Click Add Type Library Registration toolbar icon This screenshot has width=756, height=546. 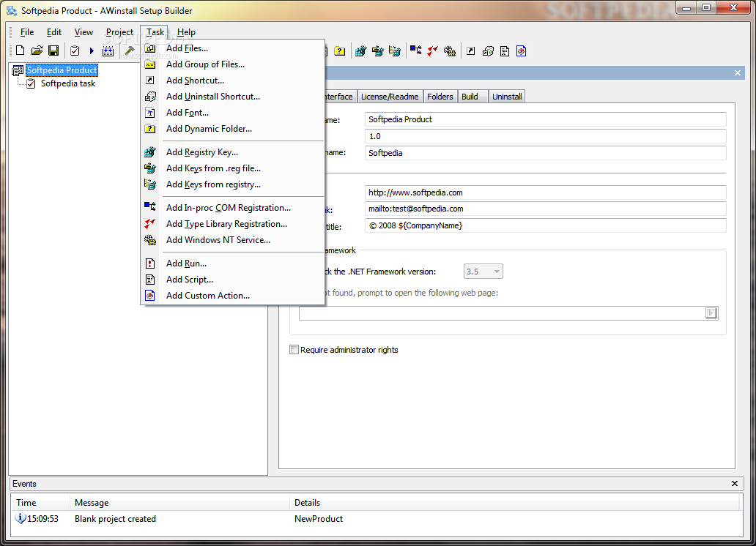[x=432, y=51]
